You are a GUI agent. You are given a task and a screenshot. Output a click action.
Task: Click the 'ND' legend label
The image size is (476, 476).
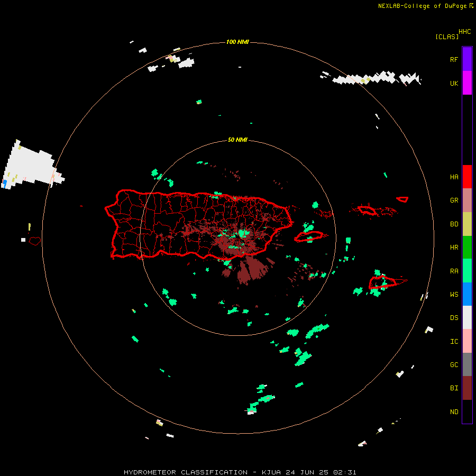click(x=454, y=411)
